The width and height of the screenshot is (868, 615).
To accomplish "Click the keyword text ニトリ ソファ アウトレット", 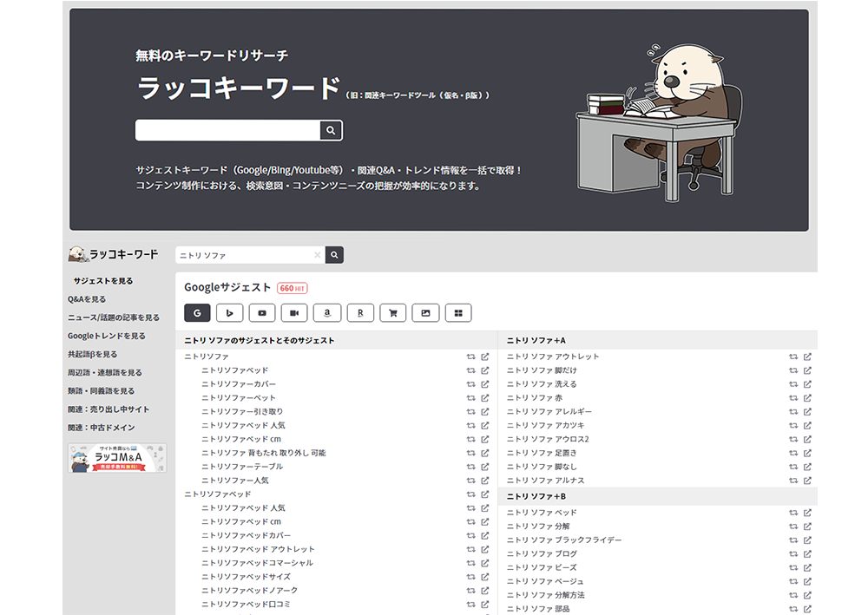I will tap(553, 357).
